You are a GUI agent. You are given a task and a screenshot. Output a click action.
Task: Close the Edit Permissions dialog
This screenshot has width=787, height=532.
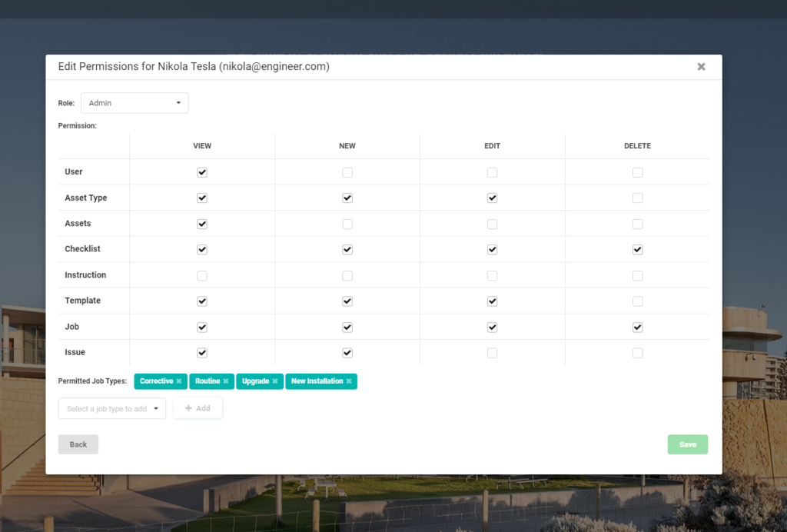coord(701,67)
